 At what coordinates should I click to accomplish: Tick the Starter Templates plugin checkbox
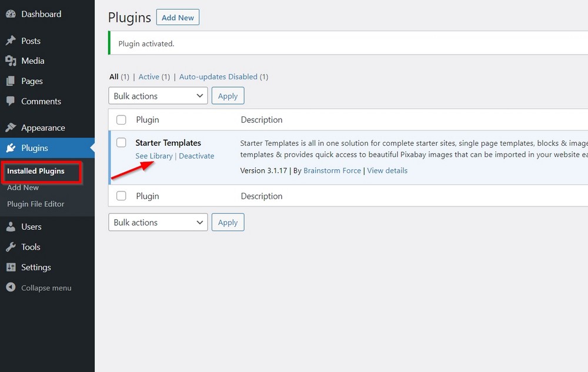click(121, 142)
